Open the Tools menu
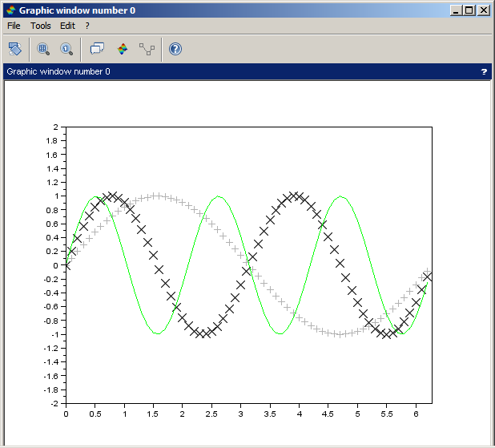The width and height of the screenshot is (495, 448). pyautogui.click(x=40, y=26)
